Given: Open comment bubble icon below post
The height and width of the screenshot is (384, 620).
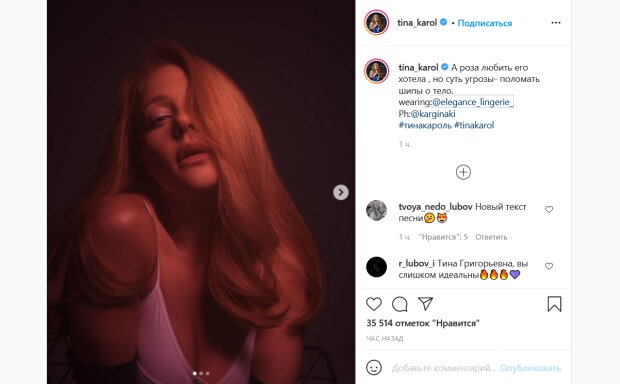Looking at the screenshot, I should click(x=400, y=304).
